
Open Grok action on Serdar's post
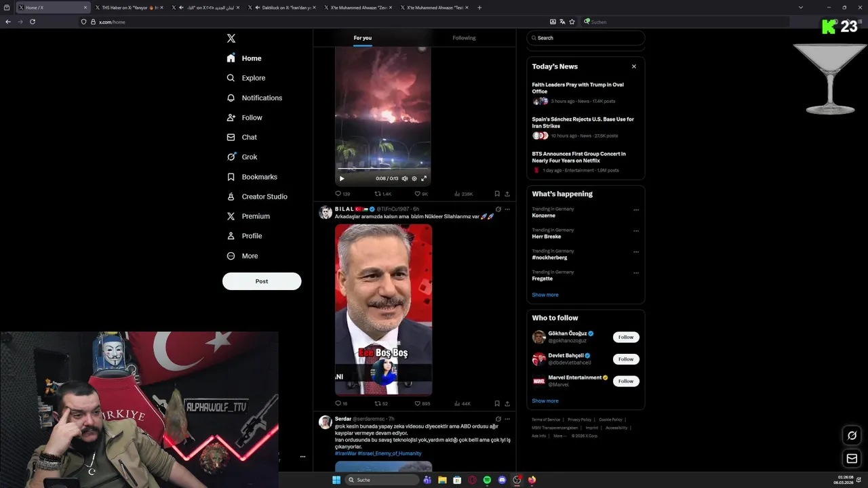pyautogui.click(x=498, y=419)
